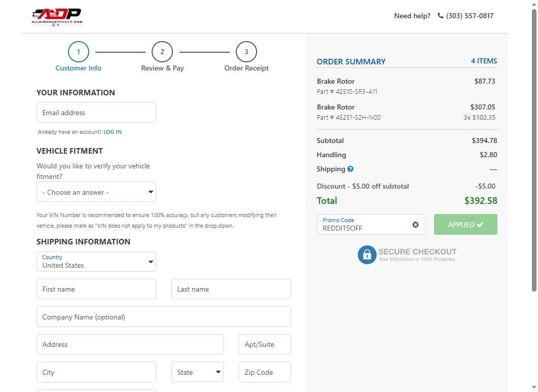
Task: Open the Shipping help question-mark icon
Action: (350, 169)
